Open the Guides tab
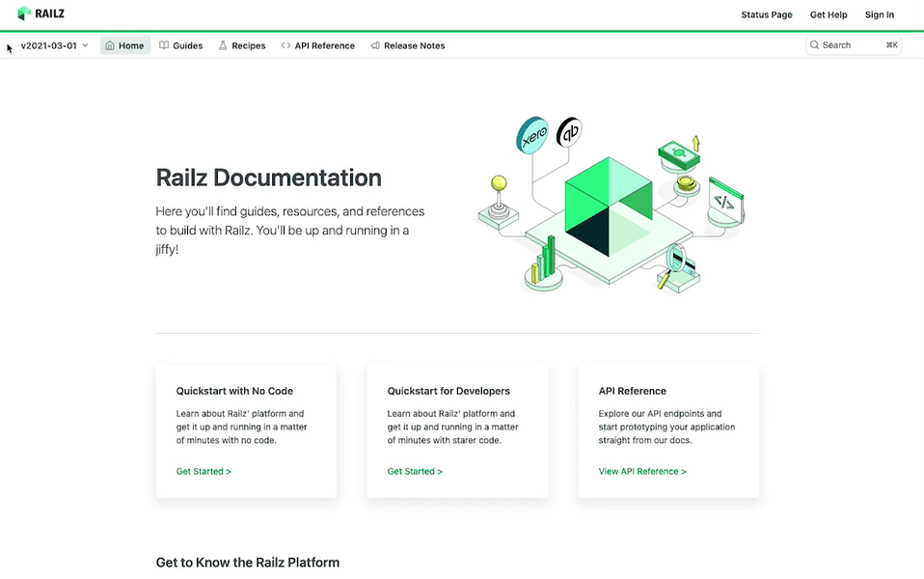The width and height of the screenshot is (924, 579). point(181,45)
